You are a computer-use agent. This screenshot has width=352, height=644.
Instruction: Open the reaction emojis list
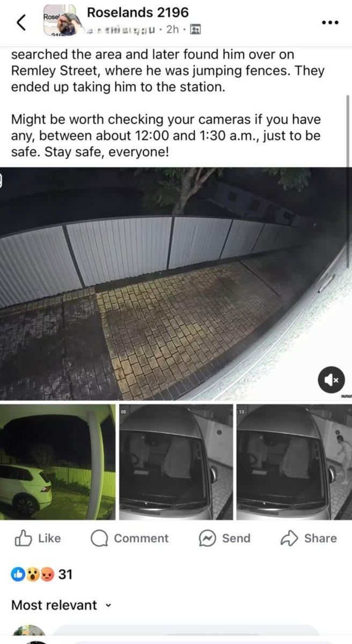coord(33,575)
